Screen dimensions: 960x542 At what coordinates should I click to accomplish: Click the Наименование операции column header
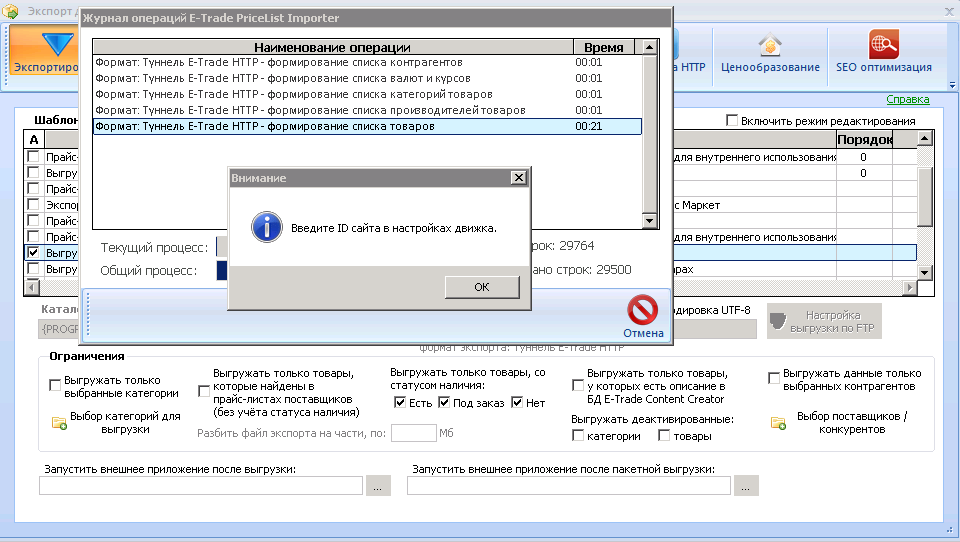tap(332, 47)
